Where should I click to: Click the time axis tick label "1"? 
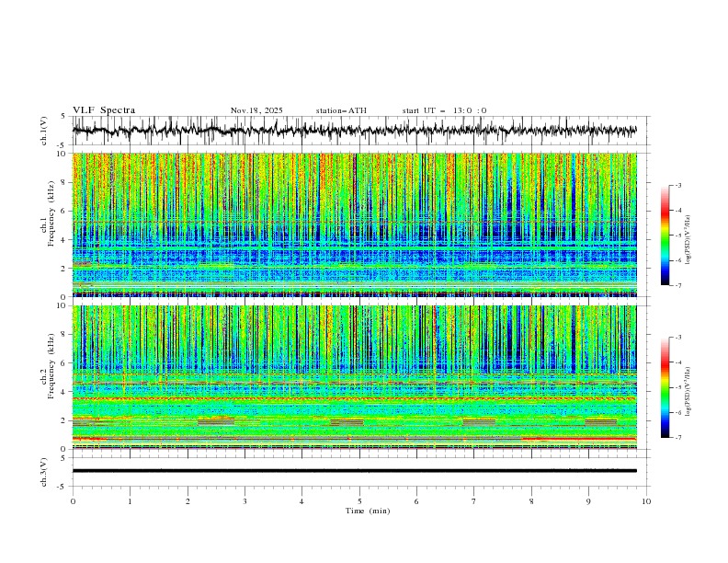[130, 501]
